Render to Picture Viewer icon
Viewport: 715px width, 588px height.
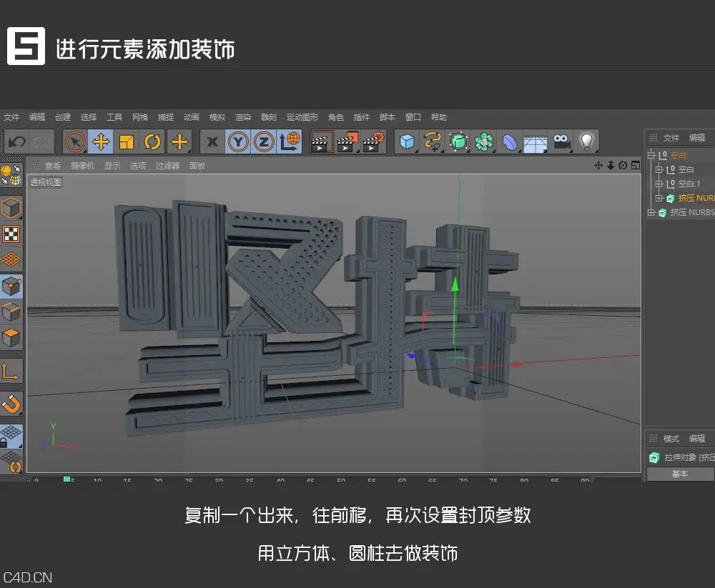click(347, 141)
